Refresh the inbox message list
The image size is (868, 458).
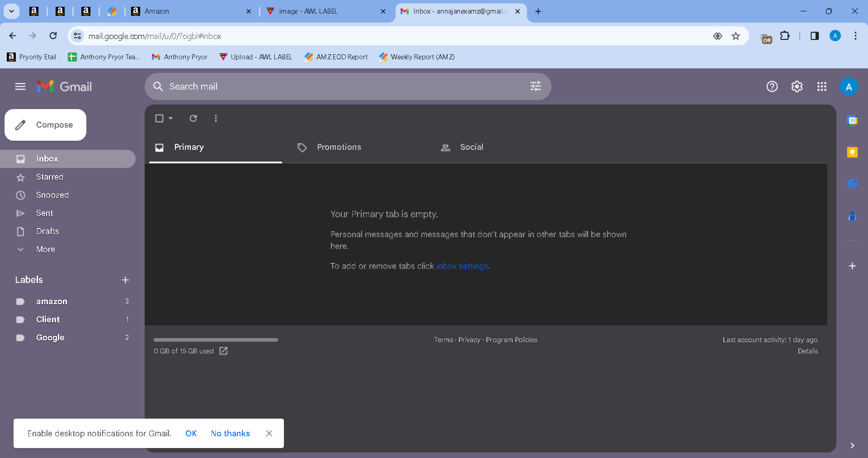point(193,118)
